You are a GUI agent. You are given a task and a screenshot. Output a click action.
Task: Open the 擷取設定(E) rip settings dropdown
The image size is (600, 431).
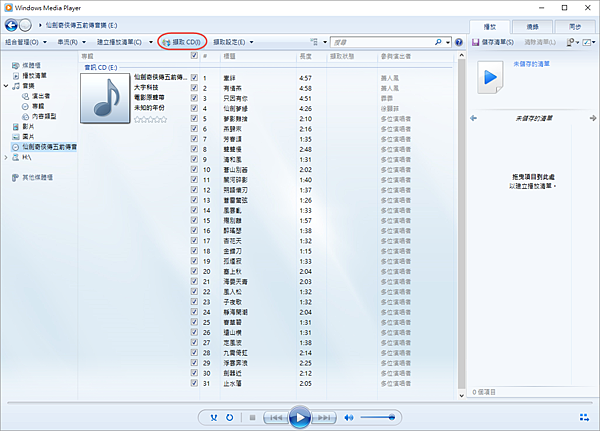(x=233, y=42)
